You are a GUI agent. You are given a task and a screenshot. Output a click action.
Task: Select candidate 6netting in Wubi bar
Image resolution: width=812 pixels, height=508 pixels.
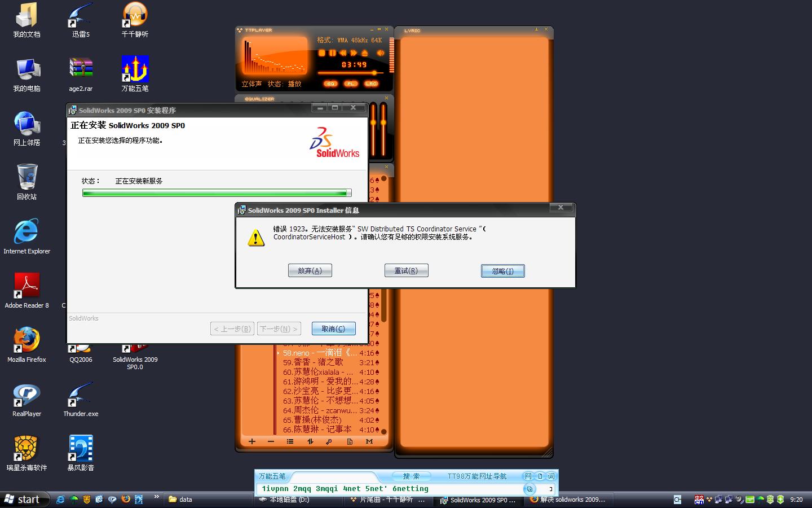click(410, 489)
